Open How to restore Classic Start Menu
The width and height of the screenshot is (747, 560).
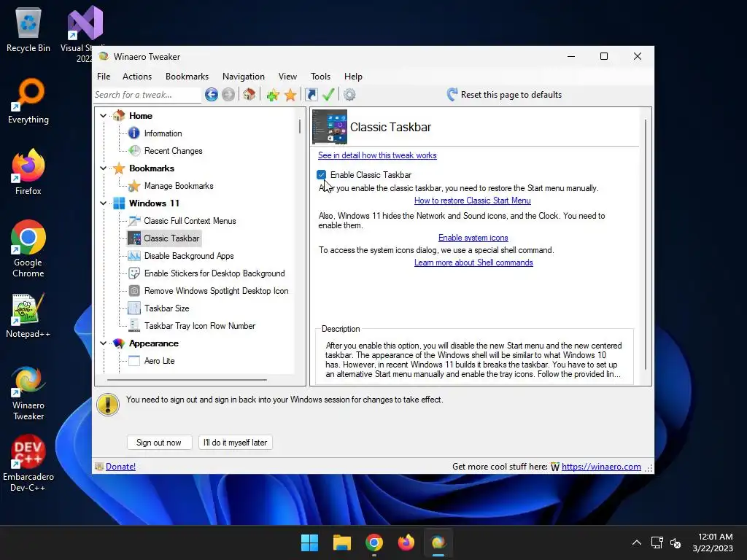click(473, 201)
